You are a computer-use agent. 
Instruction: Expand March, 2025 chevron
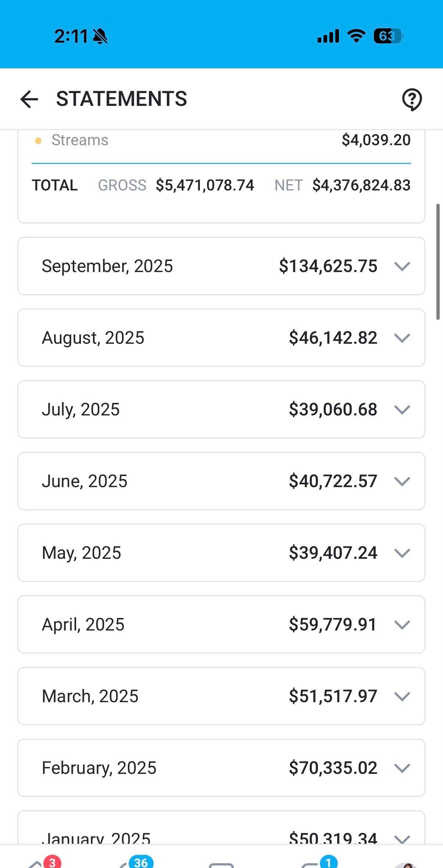coord(402,696)
